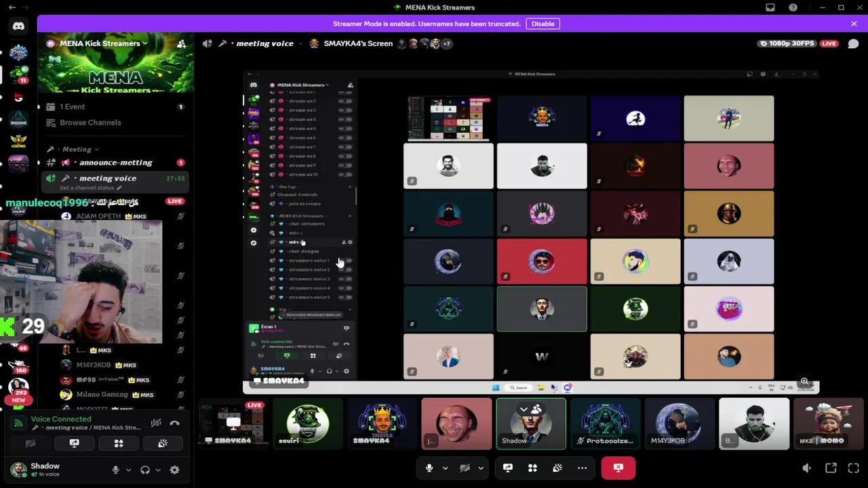Click Milano Gaming in voice member list
The height and width of the screenshot is (488, 868).
(x=115, y=394)
